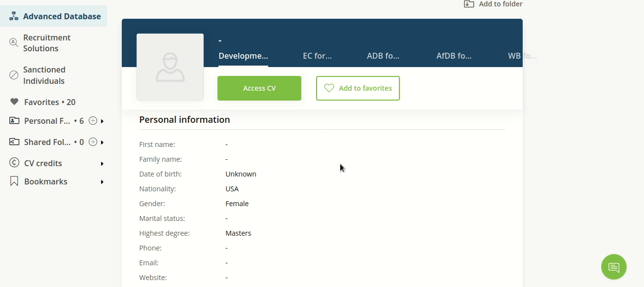Click the Sanctioned Individuals blocked icon

[14, 75]
